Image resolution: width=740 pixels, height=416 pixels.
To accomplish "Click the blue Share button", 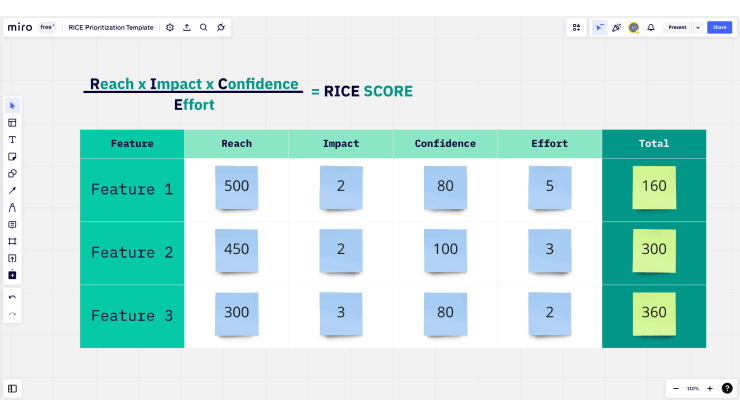I will (718, 27).
